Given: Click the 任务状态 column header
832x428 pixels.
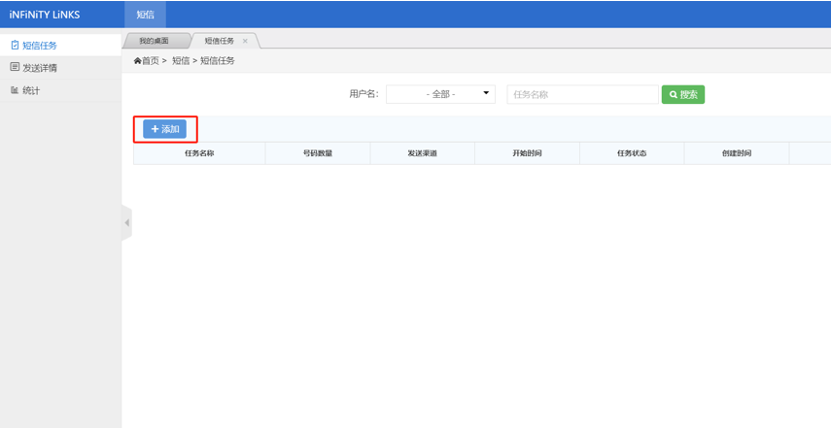Looking at the screenshot, I should pos(631,154).
